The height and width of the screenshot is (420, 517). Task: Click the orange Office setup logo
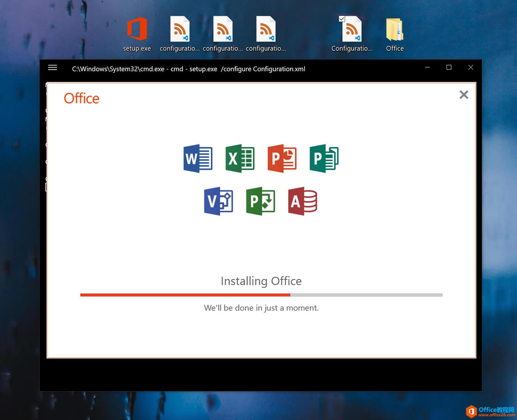pos(81,98)
